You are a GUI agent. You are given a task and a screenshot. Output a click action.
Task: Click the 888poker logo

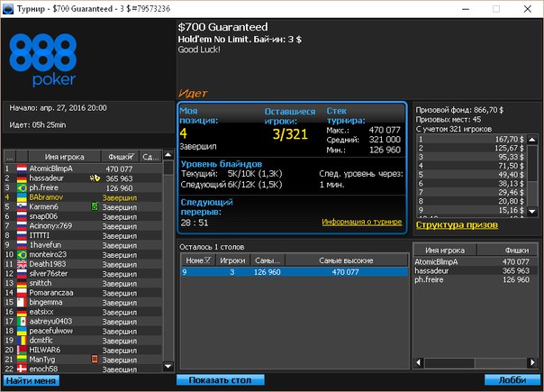(x=42, y=59)
